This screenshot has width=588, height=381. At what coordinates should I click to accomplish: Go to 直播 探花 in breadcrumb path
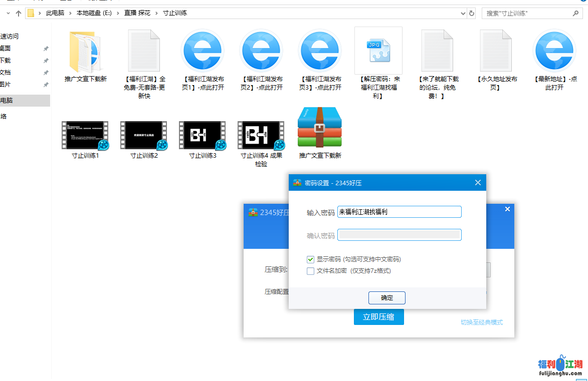pyautogui.click(x=137, y=14)
